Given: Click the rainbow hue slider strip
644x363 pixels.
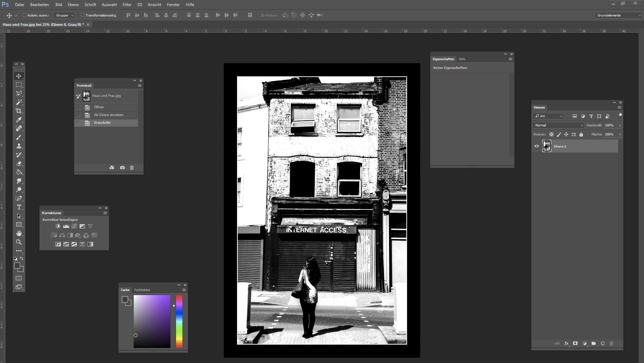Looking at the screenshot, I should 179,321.
